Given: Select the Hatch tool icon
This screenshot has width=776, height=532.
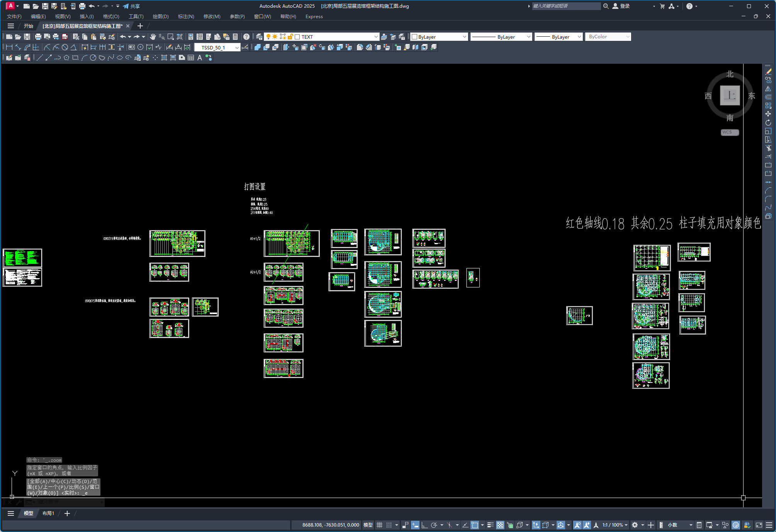Looking at the screenshot, I should tap(164, 58).
